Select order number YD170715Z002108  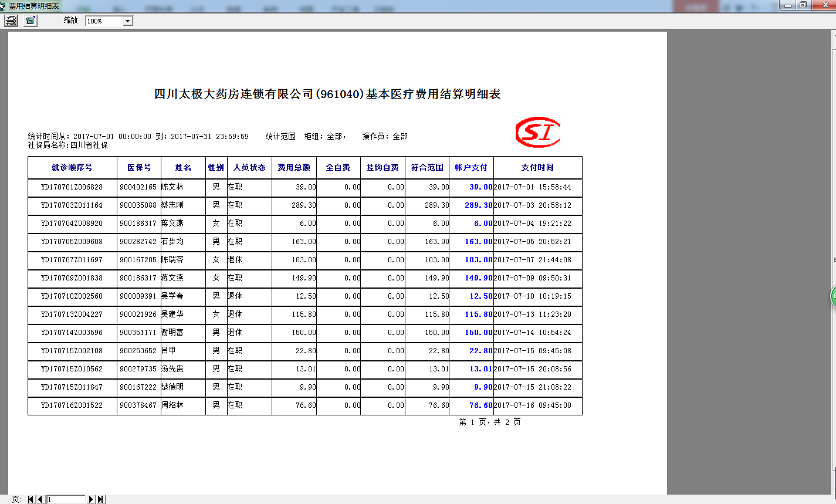72,351
